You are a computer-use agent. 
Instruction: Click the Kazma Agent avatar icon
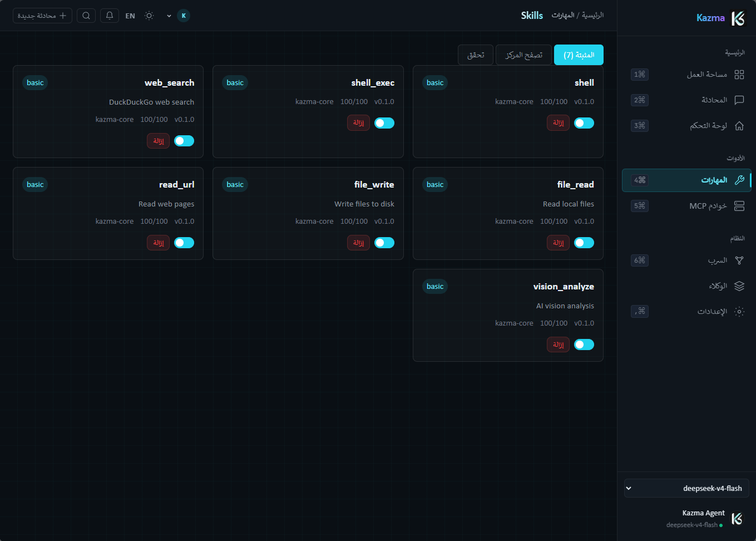pos(737,519)
